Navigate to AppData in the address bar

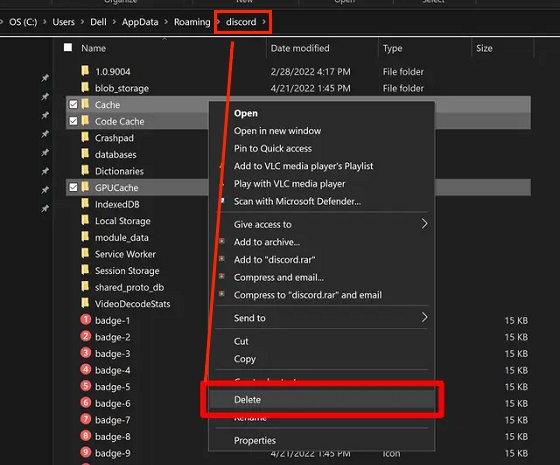tap(140, 22)
